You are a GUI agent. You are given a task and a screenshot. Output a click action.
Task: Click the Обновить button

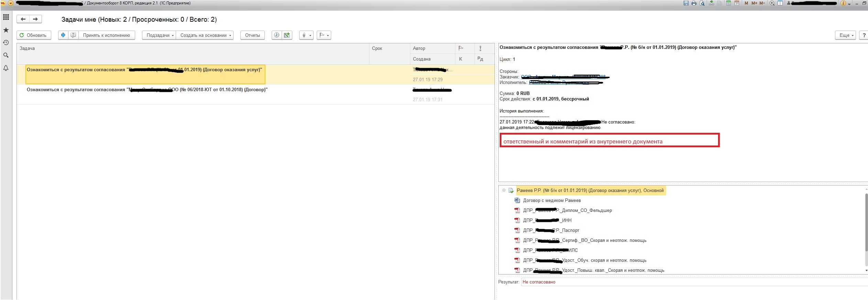[x=33, y=35]
